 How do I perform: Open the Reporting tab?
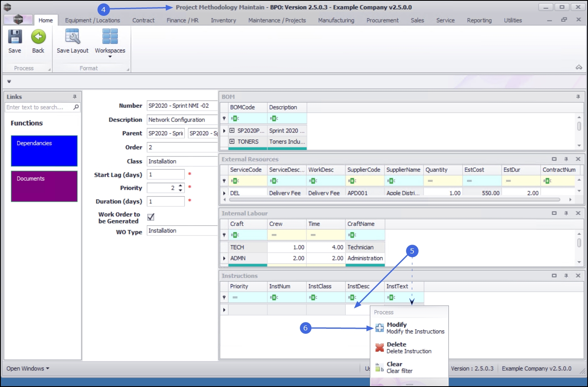pyautogui.click(x=479, y=20)
